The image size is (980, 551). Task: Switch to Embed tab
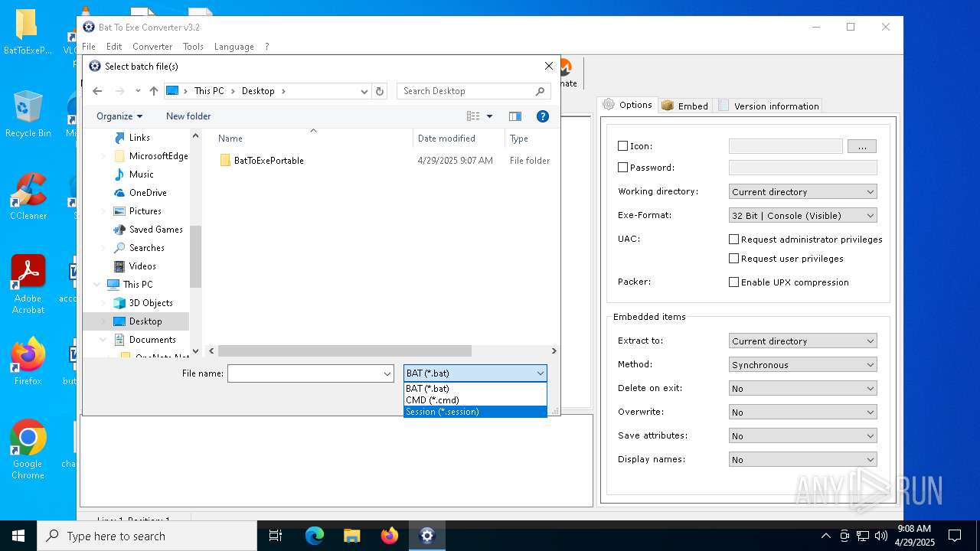click(x=684, y=106)
